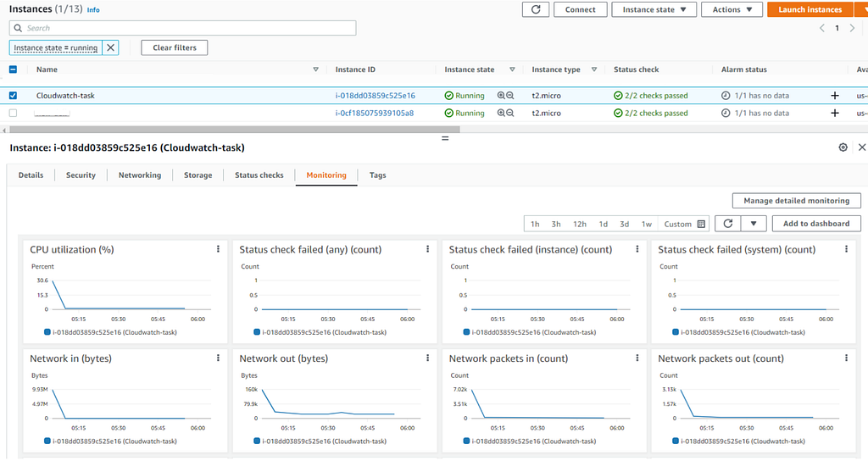Open instance ID i-0cf185075939105a8 link
The image size is (868, 461).
click(x=374, y=113)
